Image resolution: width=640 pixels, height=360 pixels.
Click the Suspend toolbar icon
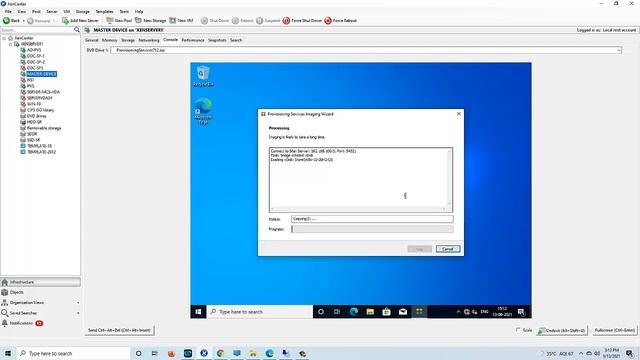click(260, 20)
